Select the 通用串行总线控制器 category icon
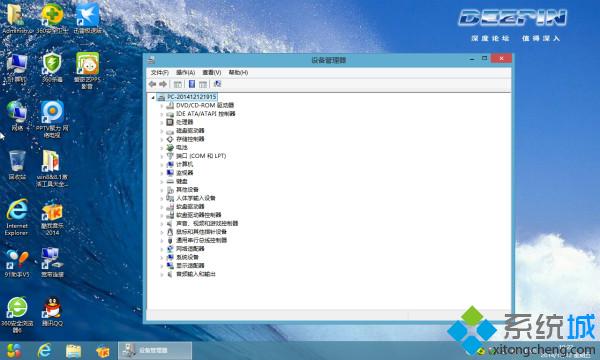 click(x=170, y=240)
